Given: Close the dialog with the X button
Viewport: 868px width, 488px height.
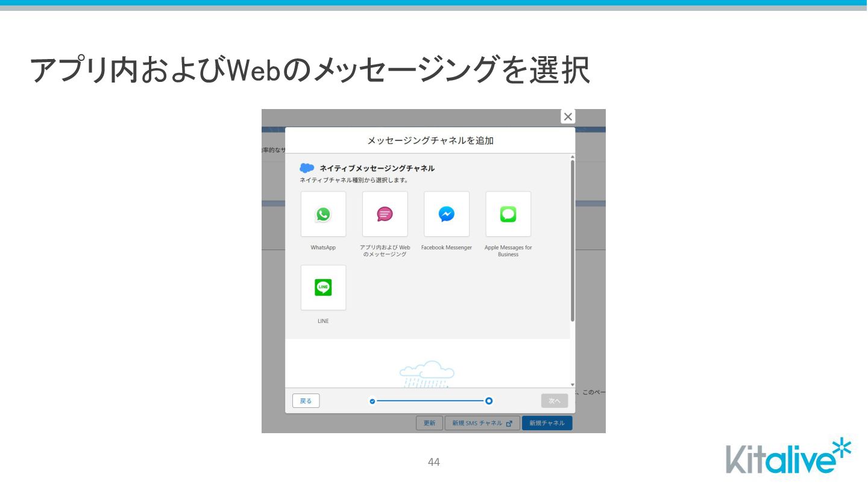Looking at the screenshot, I should click(x=568, y=117).
